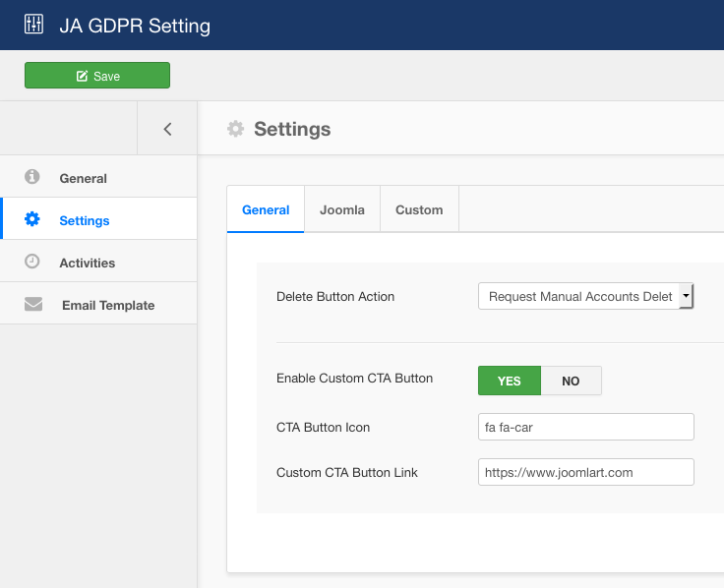Select the General settings tab
724x588 pixels.
click(x=266, y=209)
